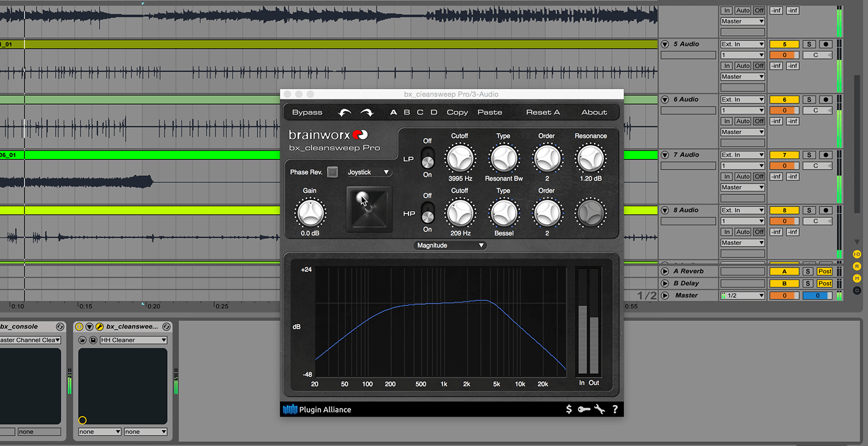Select settings slot A
The image size is (868, 446).
[x=393, y=112]
